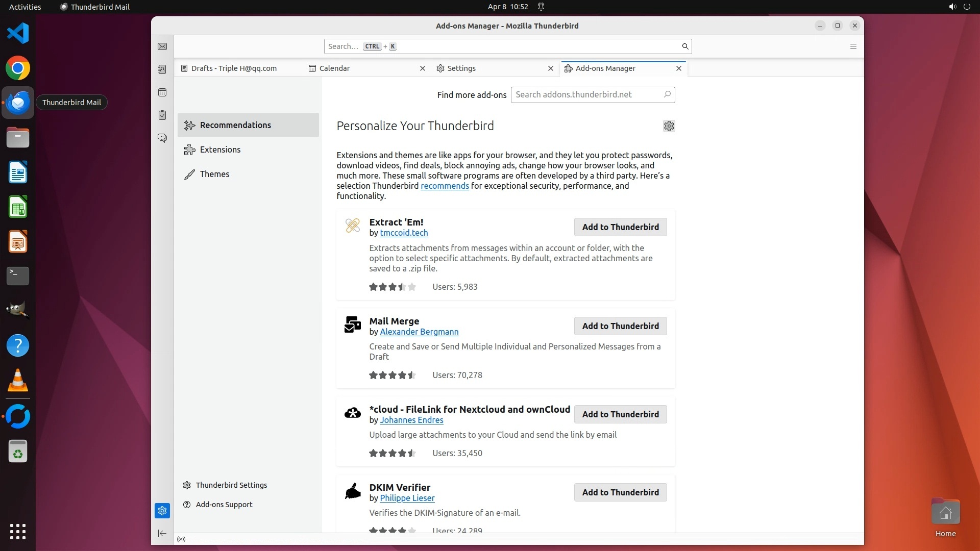Open the Tasks space icon
The image size is (980, 551).
pos(162,115)
